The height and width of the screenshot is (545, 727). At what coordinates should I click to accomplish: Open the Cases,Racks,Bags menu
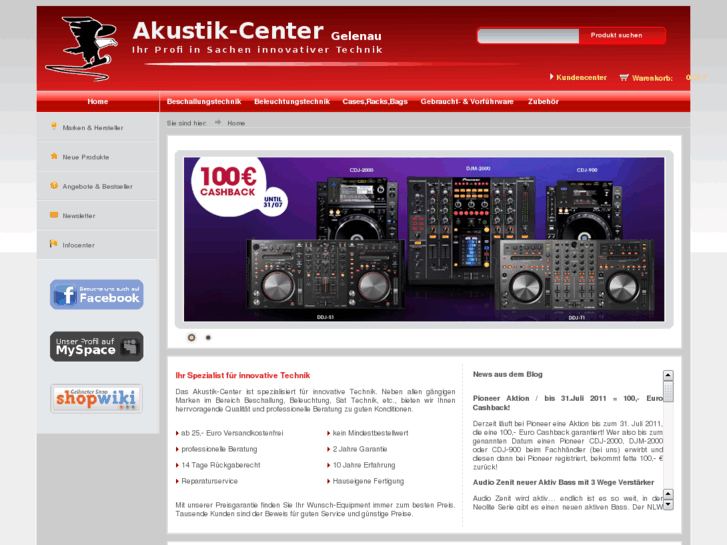point(375,102)
